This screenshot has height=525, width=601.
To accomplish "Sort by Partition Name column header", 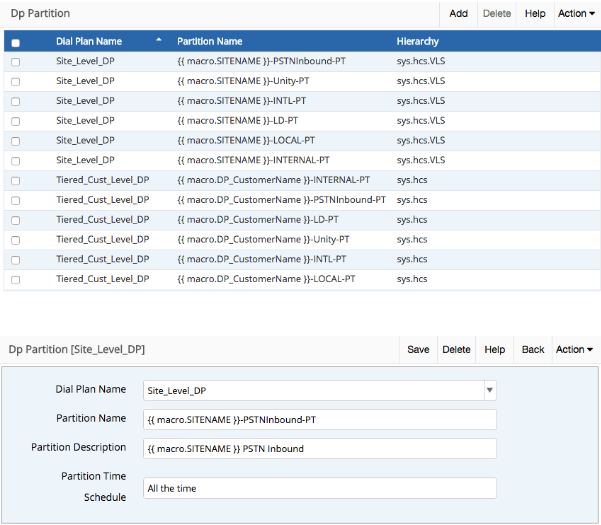I will pos(209,42).
